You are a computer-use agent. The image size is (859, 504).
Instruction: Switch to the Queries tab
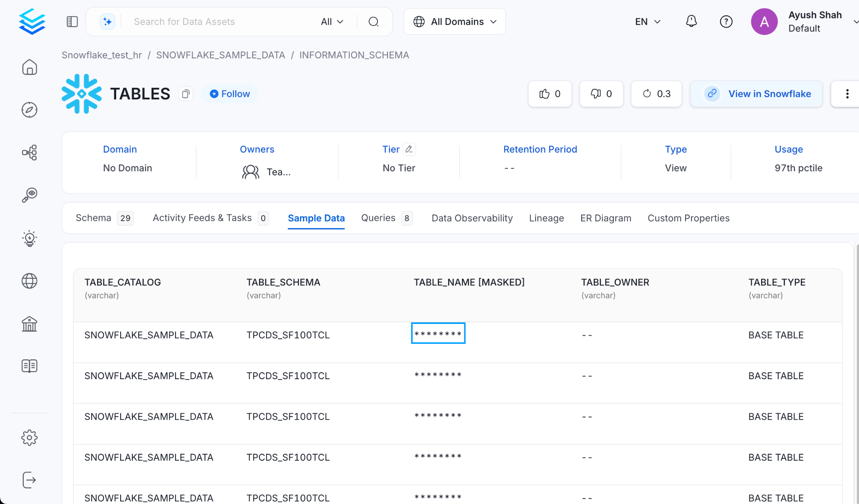click(378, 218)
